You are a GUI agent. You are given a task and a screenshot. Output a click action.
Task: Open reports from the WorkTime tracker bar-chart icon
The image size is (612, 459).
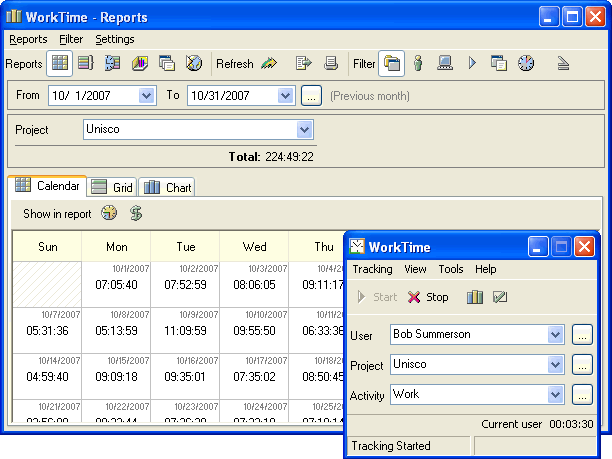[475, 297]
